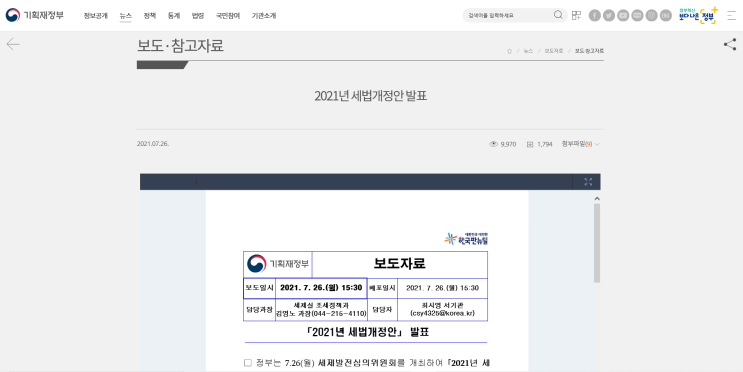Click the 담당과장 table cell

pos(259,310)
